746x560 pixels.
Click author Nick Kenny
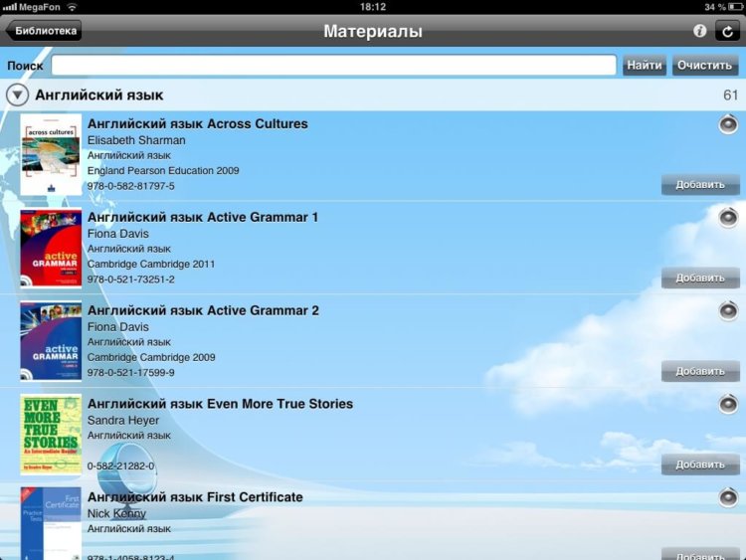point(116,513)
